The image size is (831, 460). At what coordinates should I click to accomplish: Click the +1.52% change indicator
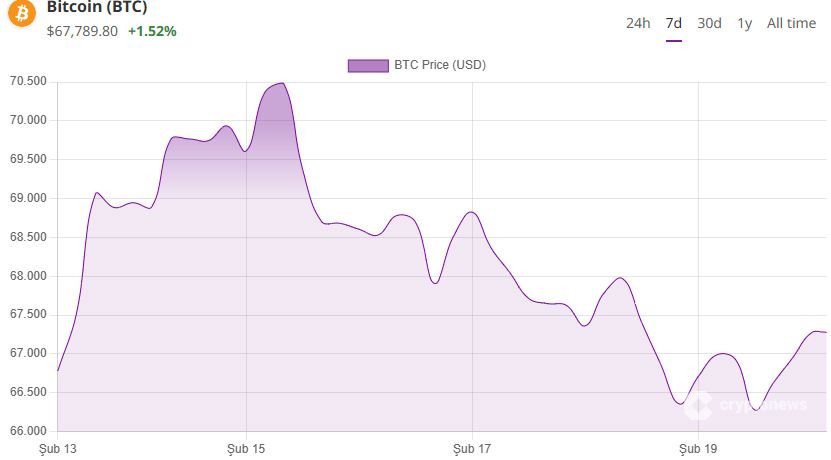click(152, 31)
